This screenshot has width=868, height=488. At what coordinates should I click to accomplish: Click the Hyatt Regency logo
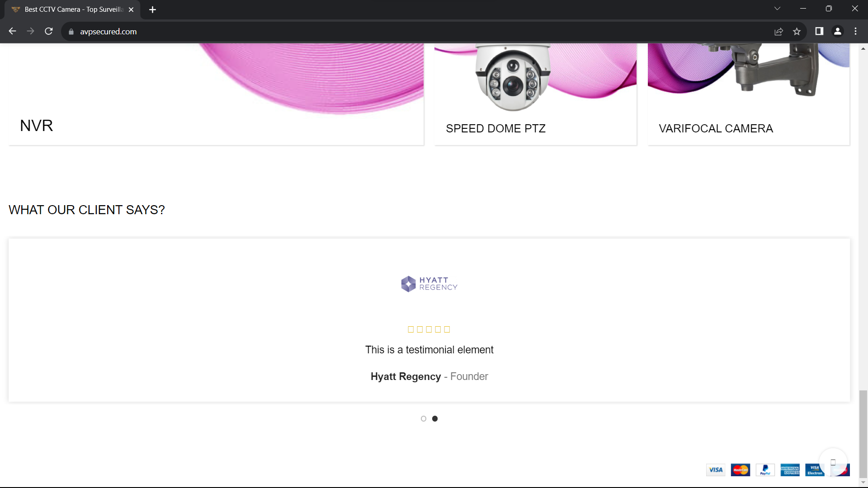[429, 284]
